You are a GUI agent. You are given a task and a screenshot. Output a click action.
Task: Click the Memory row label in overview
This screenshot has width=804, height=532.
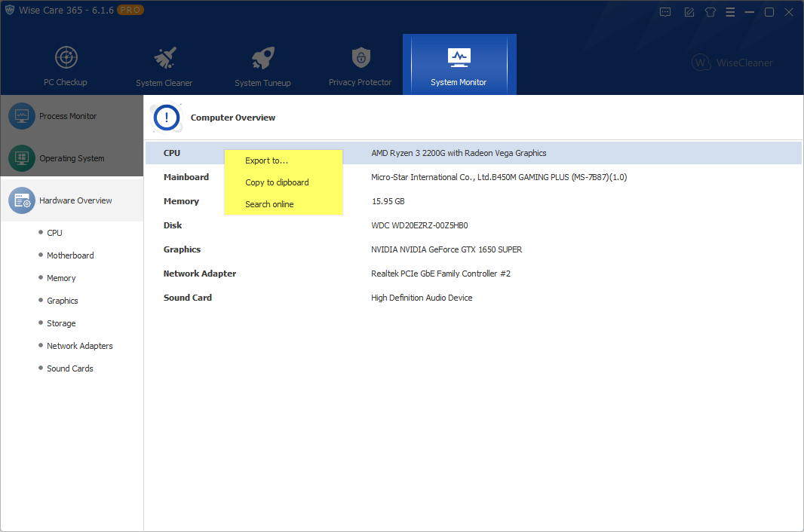[x=181, y=201]
